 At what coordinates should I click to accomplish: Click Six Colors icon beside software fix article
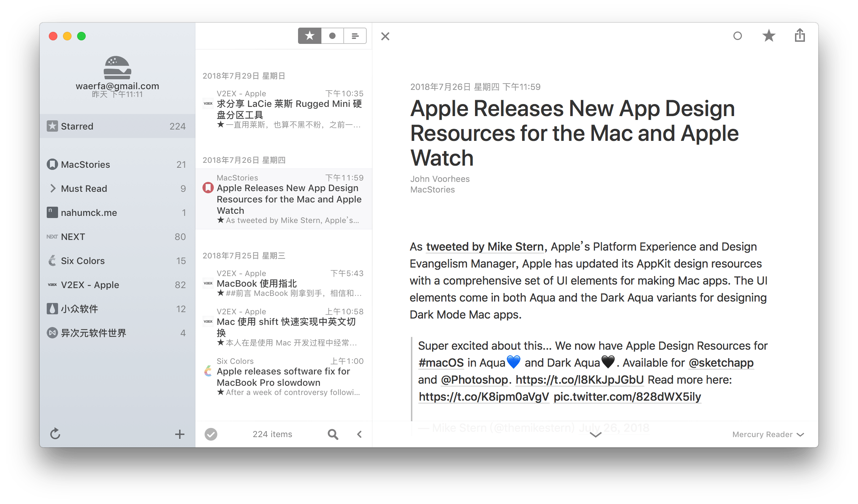[208, 371]
